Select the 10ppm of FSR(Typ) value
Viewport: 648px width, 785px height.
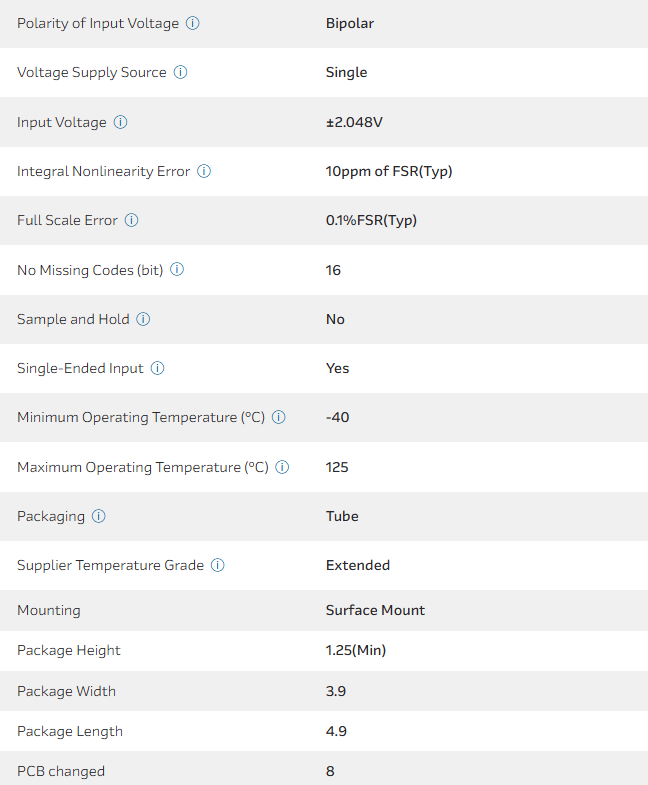click(389, 171)
